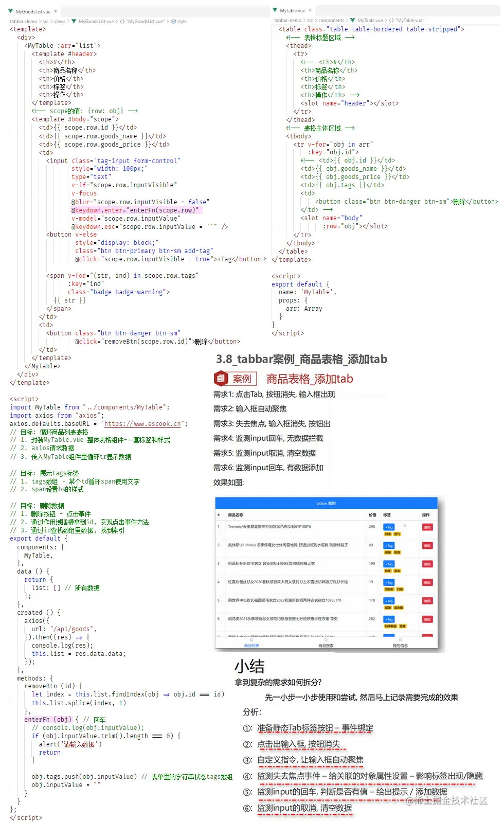Viewport: 504px width, 822px height.
Task: Switch to the MyTable.vue editor tab
Action: pyautogui.click(x=292, y=10)
